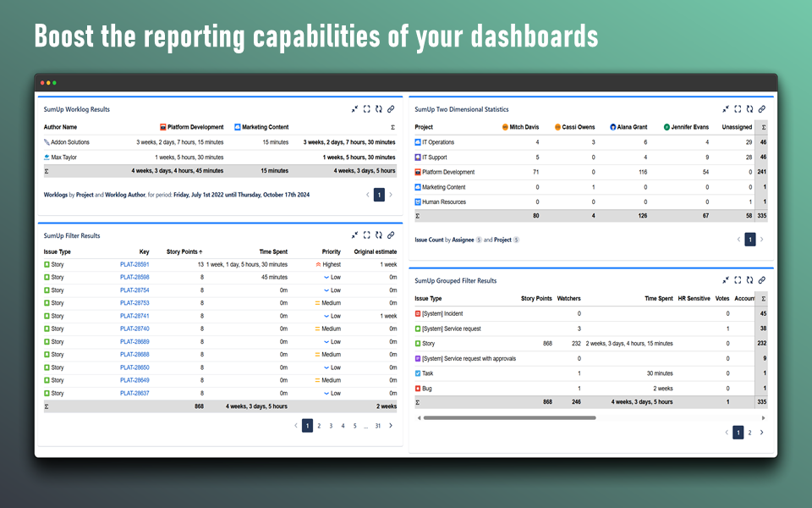Collapse the SumUp Grouped Filter Results gadget
This screenshot has width=812, height=508.
pyautogui.click(x=725, y=280)
